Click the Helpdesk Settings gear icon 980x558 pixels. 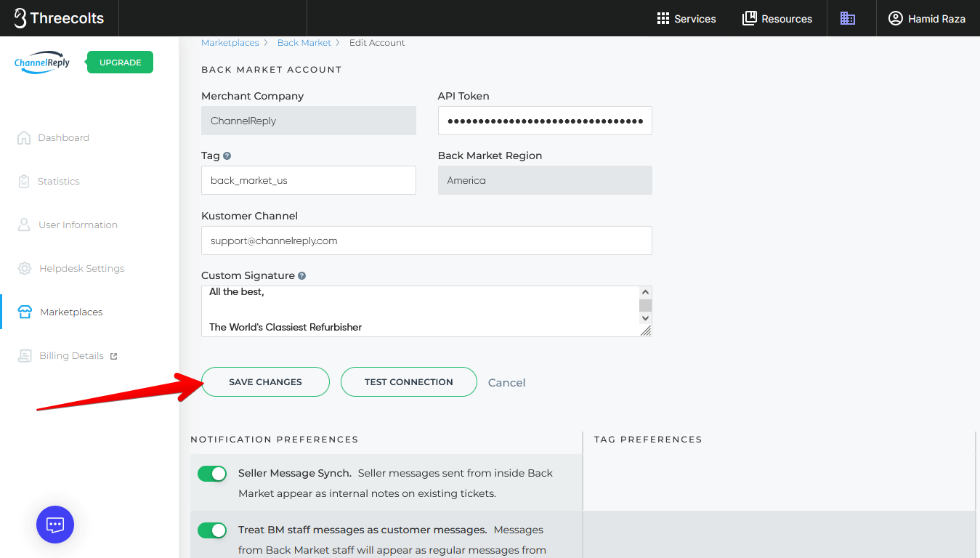click(x=25, y=269)
